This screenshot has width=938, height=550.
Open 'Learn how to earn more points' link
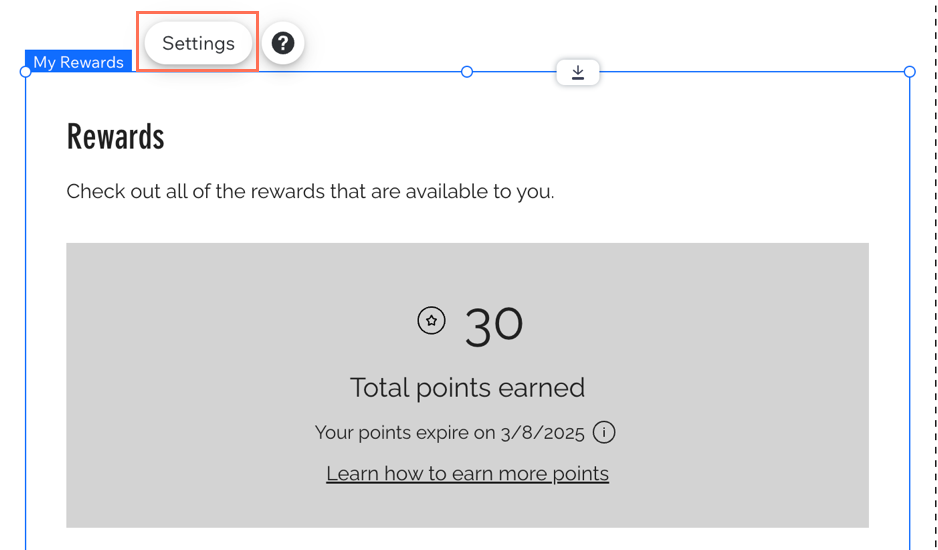click(468, 473)
